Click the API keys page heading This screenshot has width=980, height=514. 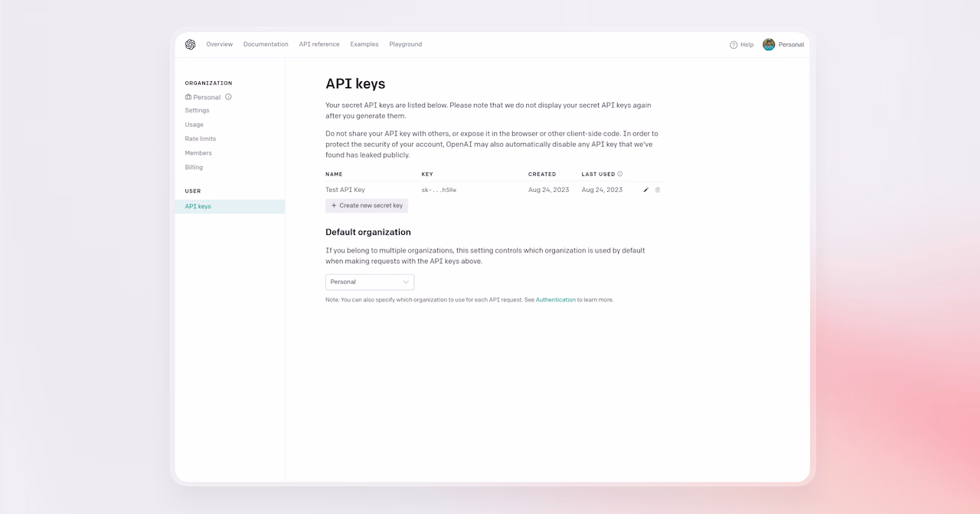pyautogui.click(x=355, y=84)
